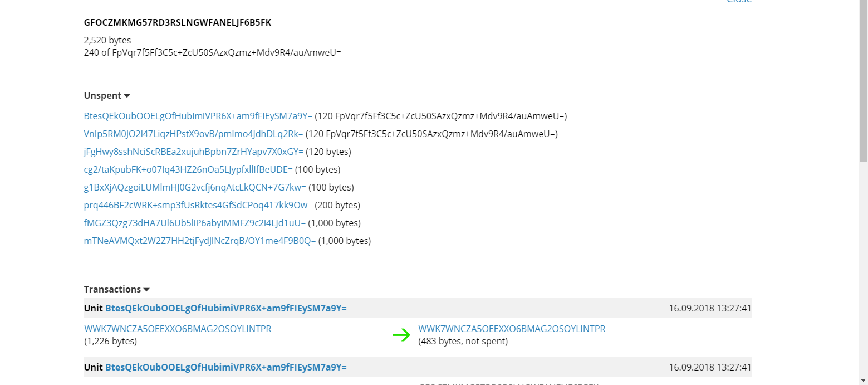868x385 pixels.
Task: Collapse the Unspent section triangle
Action: click(x=127, y=96)
